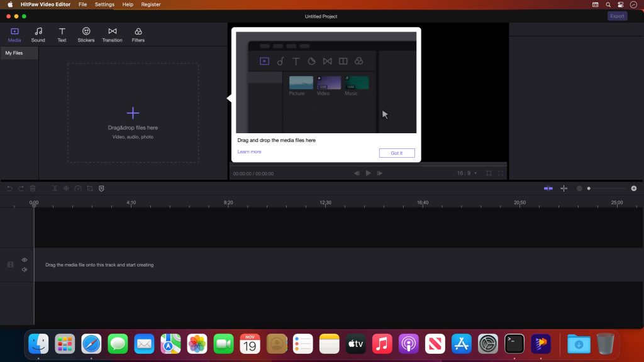Adjust the timeline zoom slider handle
Image resolution: width=644 pixels, height=362 pixels.
click(589, 188)
